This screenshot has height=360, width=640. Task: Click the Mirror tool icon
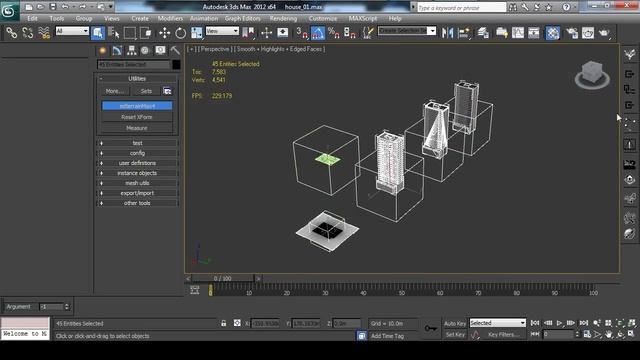tap(447, 33)
